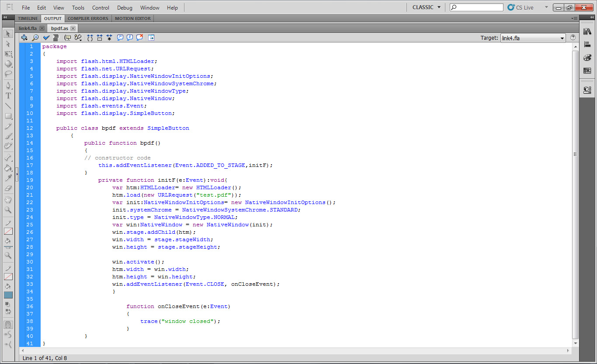The image size is (597, 364).
Task: Toggle Snap to Objects magnet
Action: (8, 325)
